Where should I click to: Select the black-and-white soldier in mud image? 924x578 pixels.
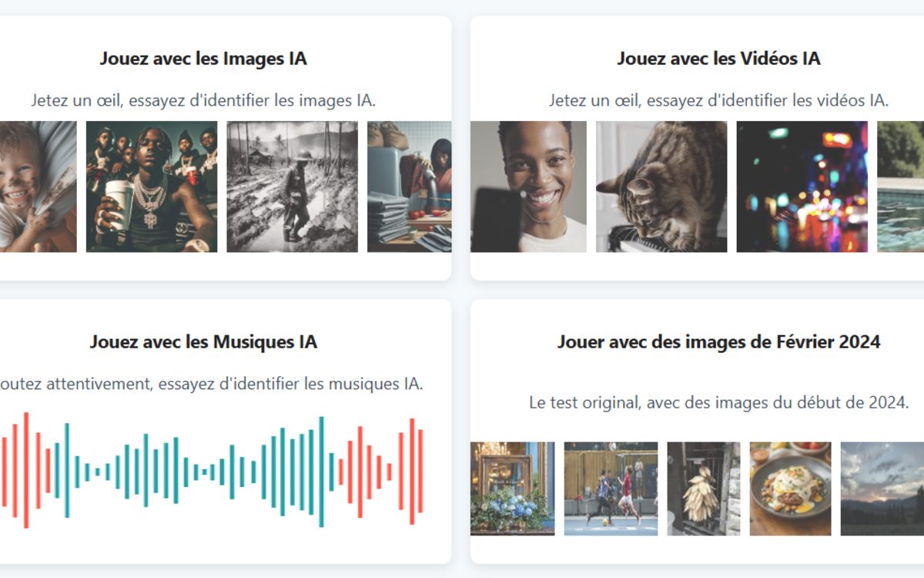(x=292, y=187)
